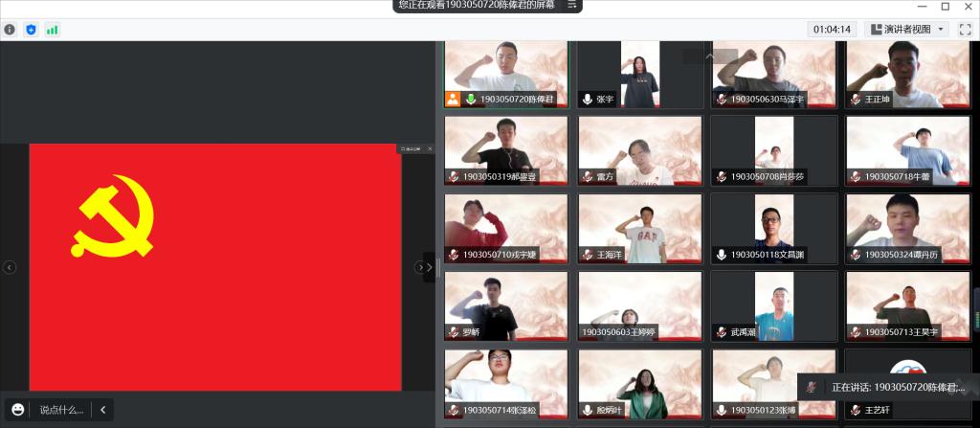Enter full screen mode icon
980x428 pixels.
pos(965,29)
